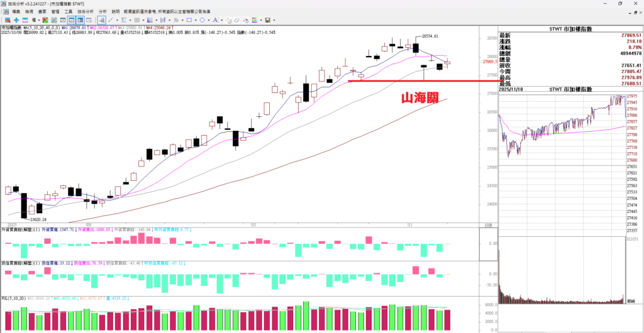
Task: Click the blue plus zoom-in icon
Action: (16, 20)
